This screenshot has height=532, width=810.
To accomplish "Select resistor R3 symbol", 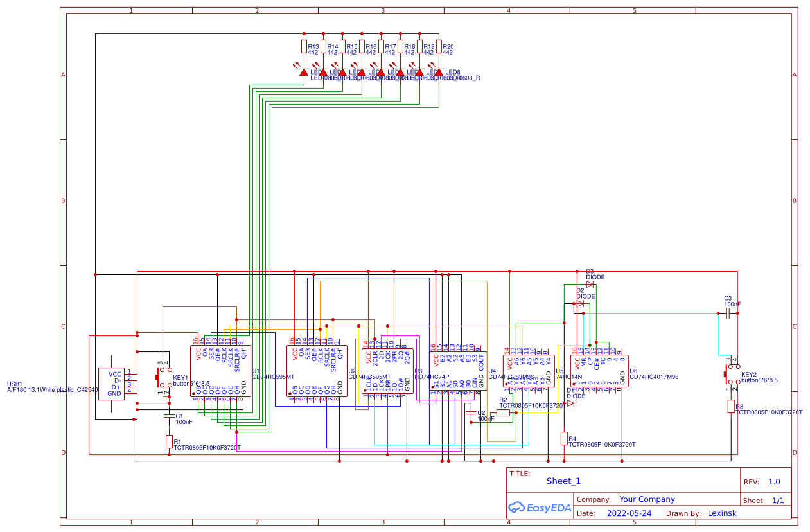I will click(x=731, y=406).
